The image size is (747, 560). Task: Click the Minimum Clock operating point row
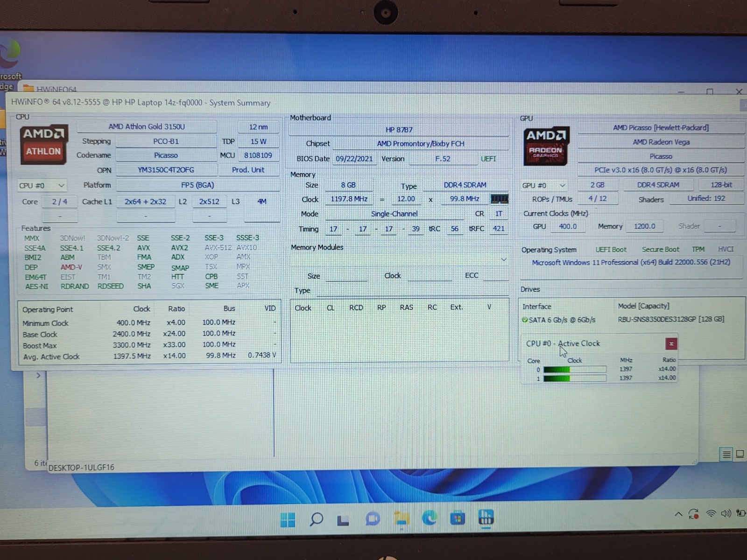pos(149,323)
